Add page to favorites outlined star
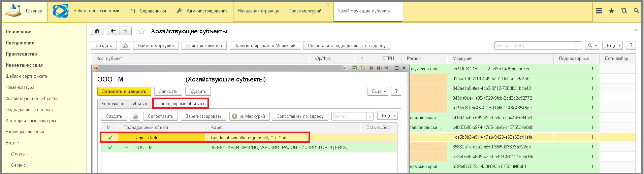 point(141,31)
